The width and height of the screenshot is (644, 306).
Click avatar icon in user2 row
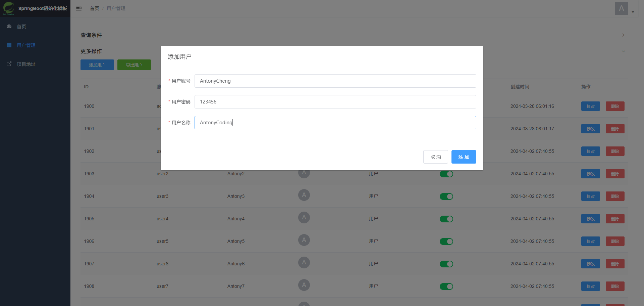pyautogui.click(x=304, y=173)
